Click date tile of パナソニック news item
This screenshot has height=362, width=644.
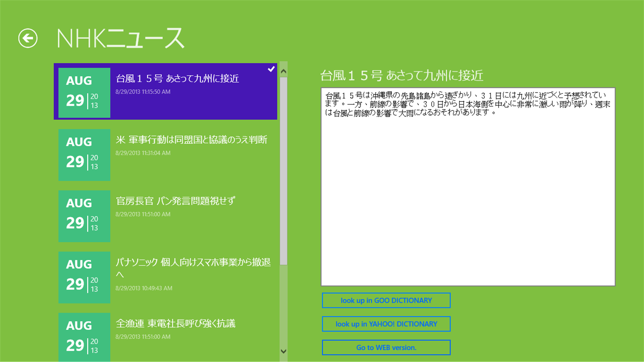85,278
